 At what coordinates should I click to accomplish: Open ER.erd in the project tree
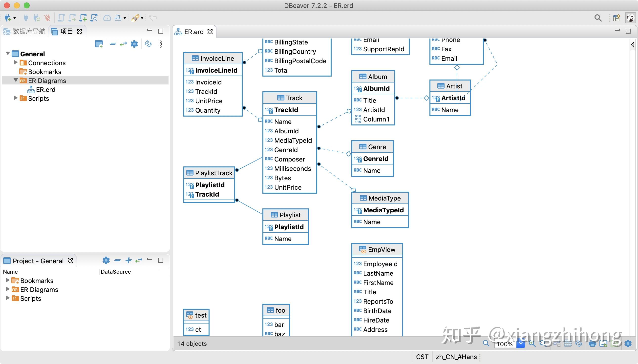(45, 89)
